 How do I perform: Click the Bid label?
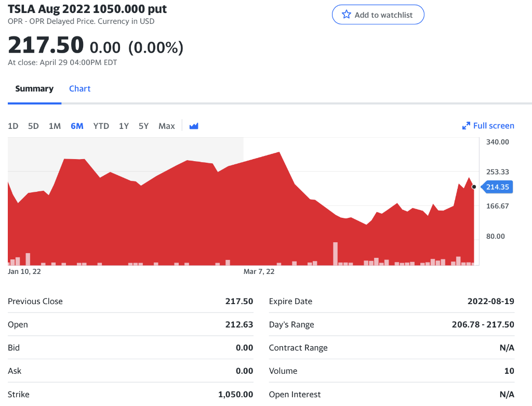click(x=14, y=348)
